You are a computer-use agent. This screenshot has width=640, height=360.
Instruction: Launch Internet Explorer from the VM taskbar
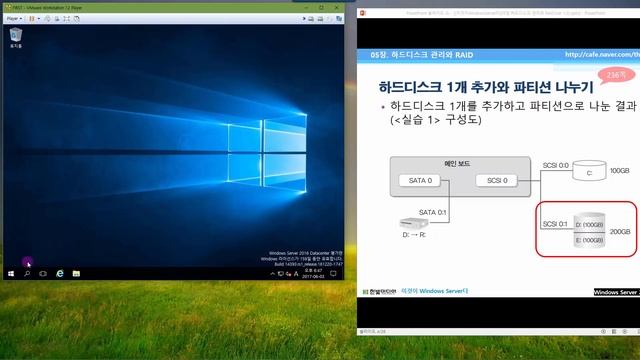(60, 273)
